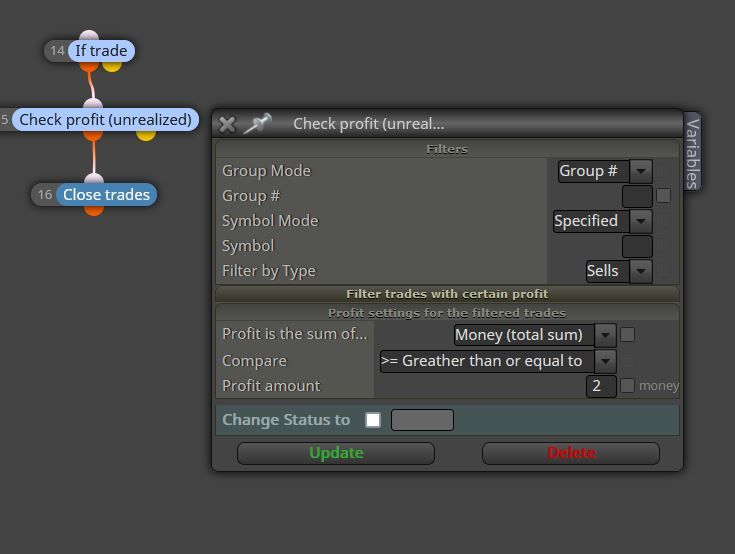Open the Profit is the sum of dropdown
The height and width of the screenshot is (554, 735).
click(535, 335)
